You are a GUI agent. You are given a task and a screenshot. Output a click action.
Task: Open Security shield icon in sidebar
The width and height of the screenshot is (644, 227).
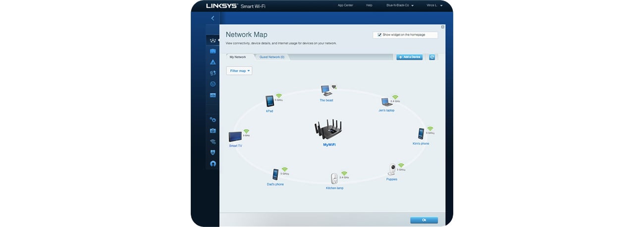(213, 152)
